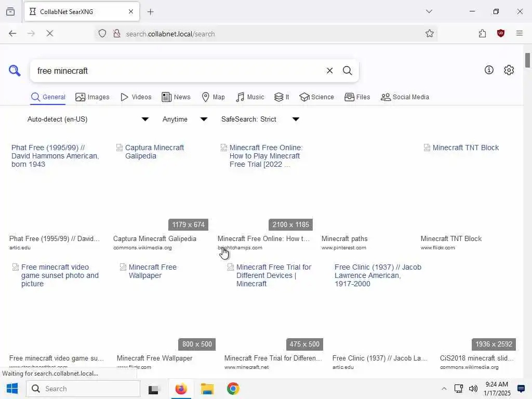
Task: Open uBlock Origin extension icon
Action: (x=500, y=33)
